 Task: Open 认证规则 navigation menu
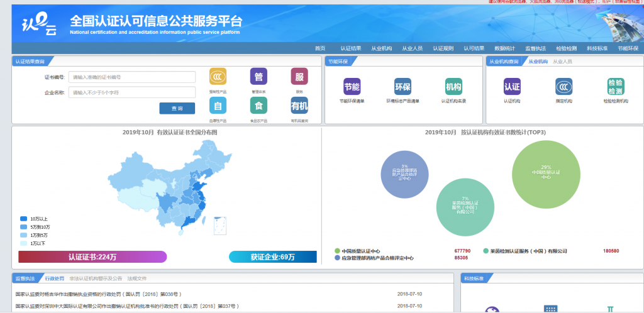(443, 48)
